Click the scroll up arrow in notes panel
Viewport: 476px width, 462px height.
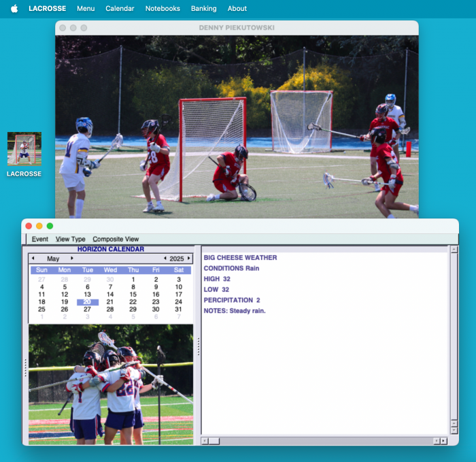(454, 250)
